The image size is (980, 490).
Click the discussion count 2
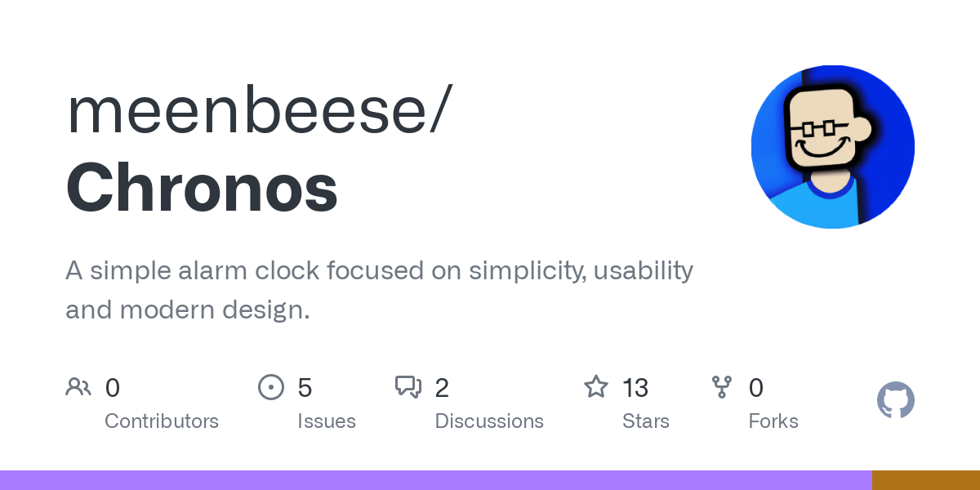pyautogui.click(x=442, y=387)
